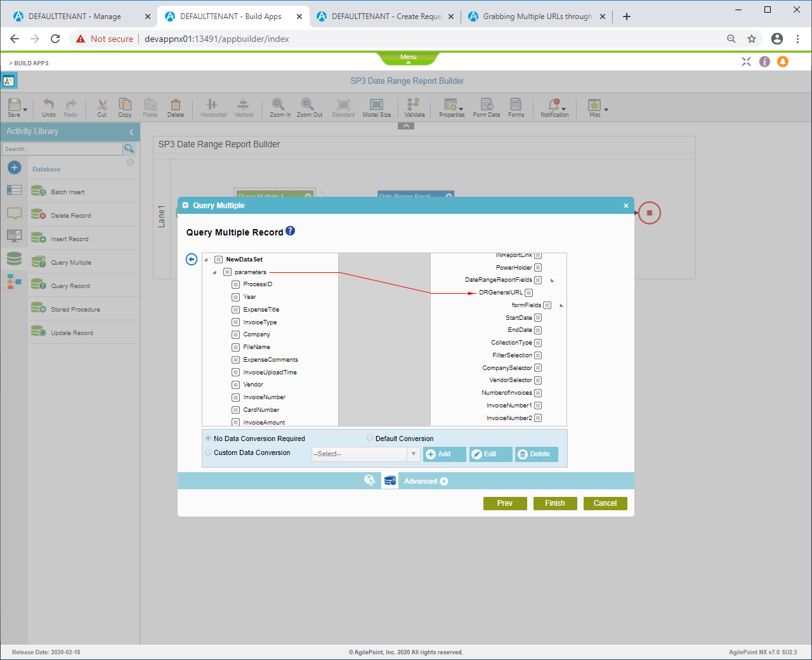Select No Data Conversion Required option
Image resolution: width=812 pixels, height=660 pixels.
208,439
